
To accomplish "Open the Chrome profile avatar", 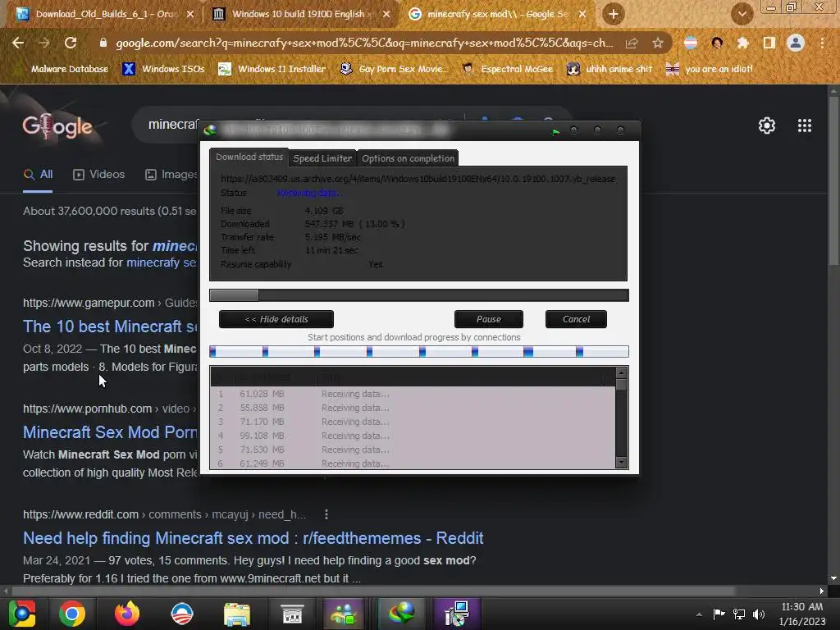I will (x=796, y=43).
